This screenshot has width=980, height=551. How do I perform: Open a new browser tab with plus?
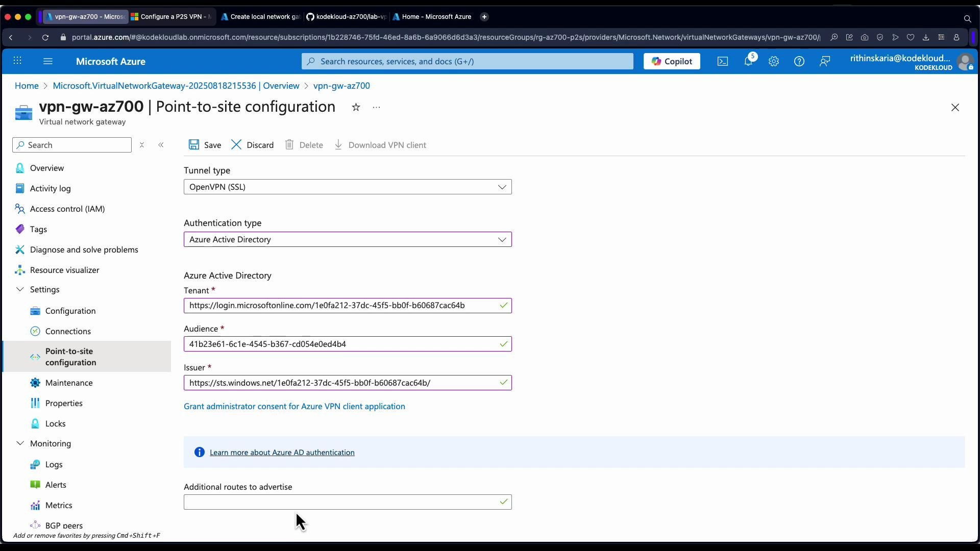[484, 17]
